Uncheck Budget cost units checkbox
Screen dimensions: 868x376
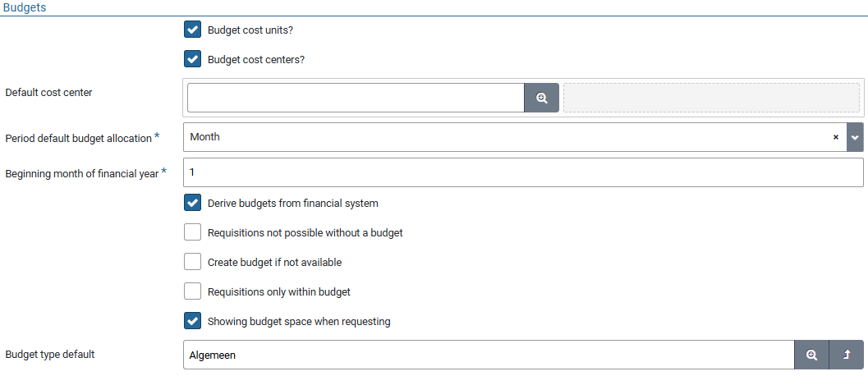pyautogui.click(x=193, y=30)
